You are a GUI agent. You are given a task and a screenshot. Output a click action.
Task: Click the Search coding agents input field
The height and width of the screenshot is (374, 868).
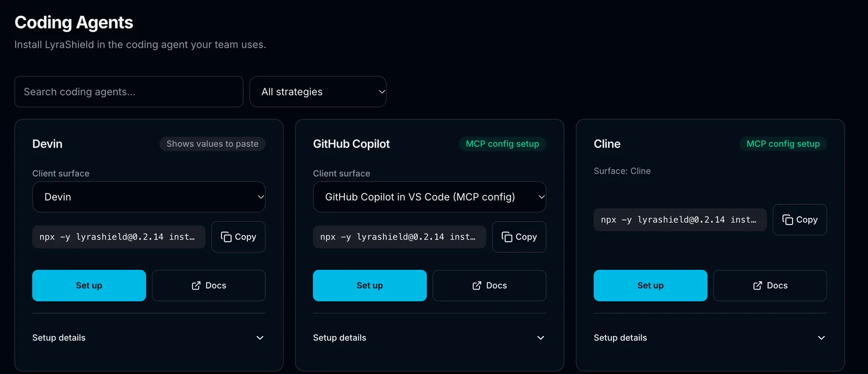click(129, 92)
